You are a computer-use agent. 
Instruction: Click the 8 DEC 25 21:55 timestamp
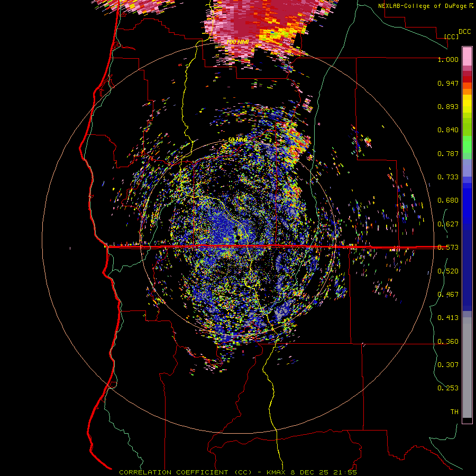coord(323,472)
